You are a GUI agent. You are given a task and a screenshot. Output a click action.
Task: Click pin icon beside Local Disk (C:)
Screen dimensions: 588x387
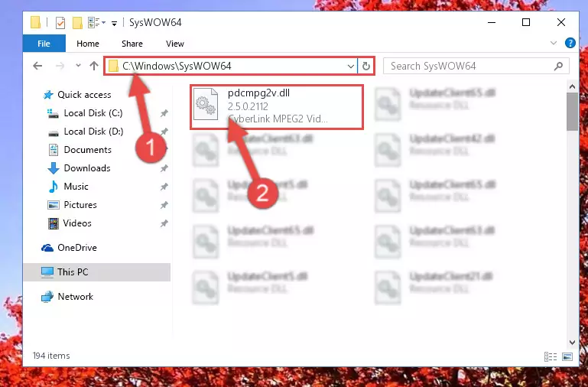point(164,113)
